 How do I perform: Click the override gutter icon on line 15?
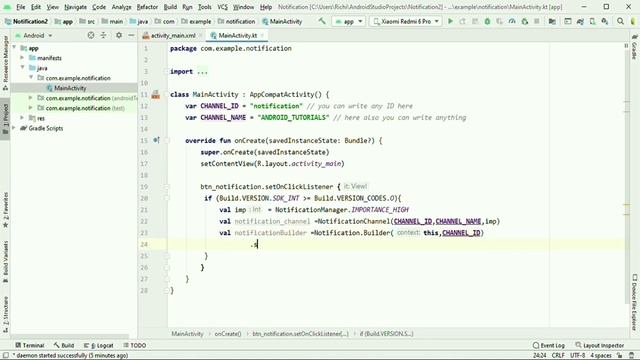pyautogui.click(x=156, y=140)
